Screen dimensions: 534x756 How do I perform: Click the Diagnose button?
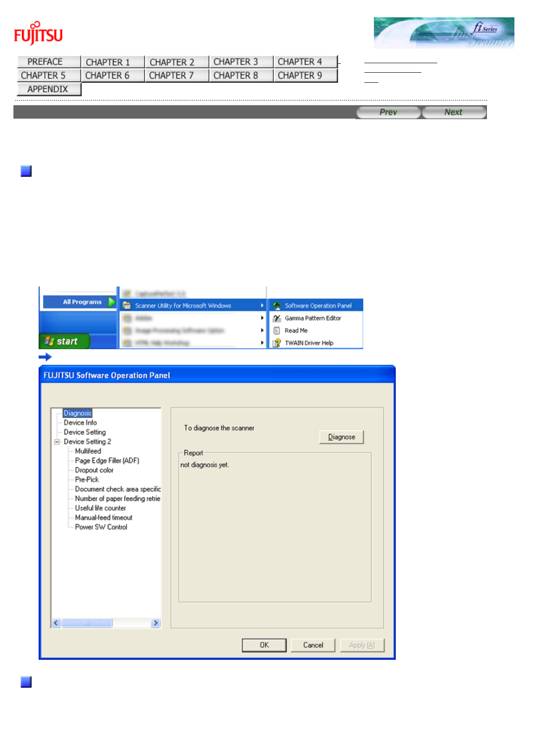[341, 437]
